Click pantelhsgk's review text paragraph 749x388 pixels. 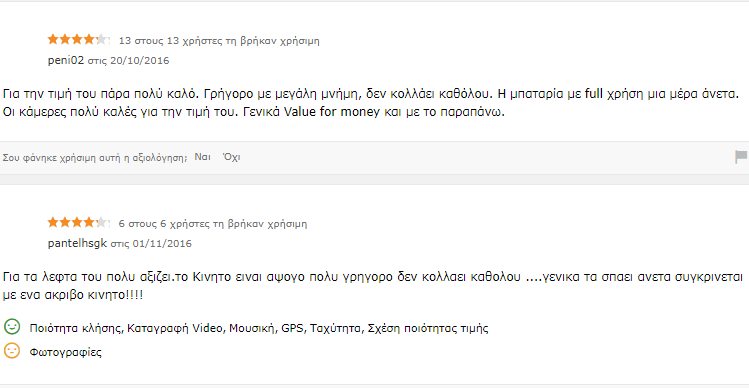click(373, 286)
